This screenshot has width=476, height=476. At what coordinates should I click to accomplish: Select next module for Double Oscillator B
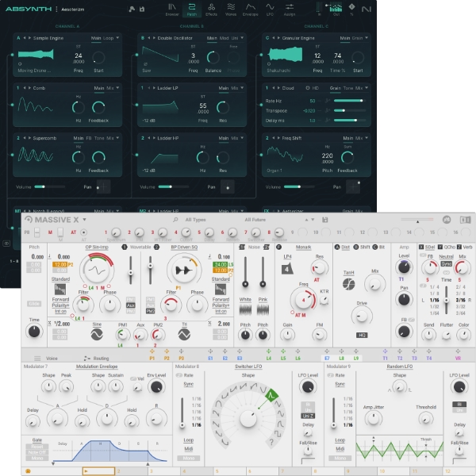154,38
